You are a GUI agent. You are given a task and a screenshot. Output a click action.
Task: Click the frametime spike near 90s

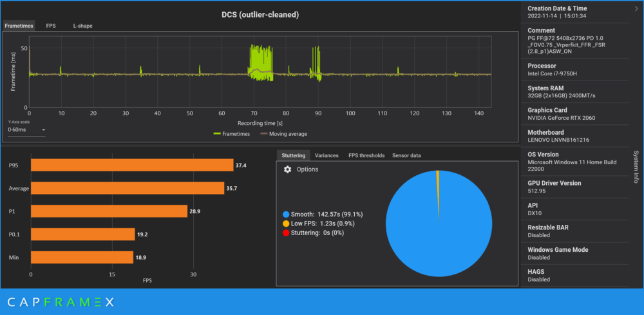[x=316, y=63]
